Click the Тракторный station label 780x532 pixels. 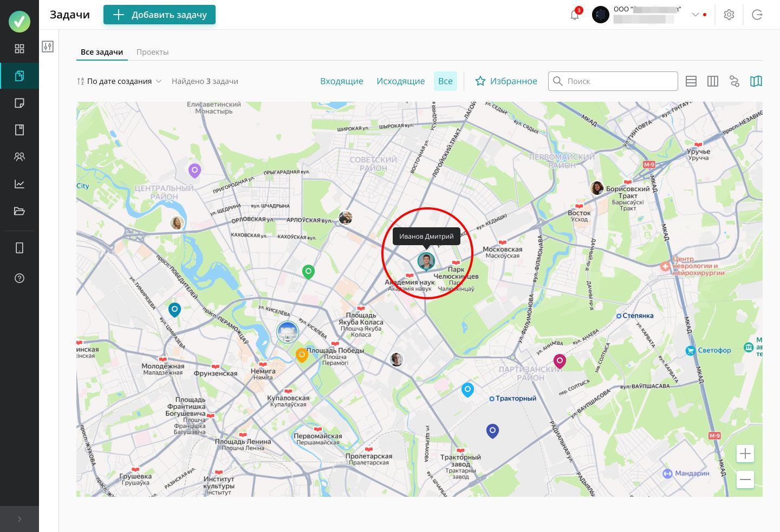click(x=513, y=398)
